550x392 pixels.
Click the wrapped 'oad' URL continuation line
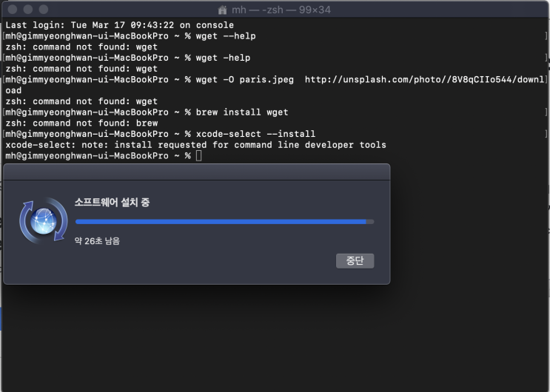(13, 90)
